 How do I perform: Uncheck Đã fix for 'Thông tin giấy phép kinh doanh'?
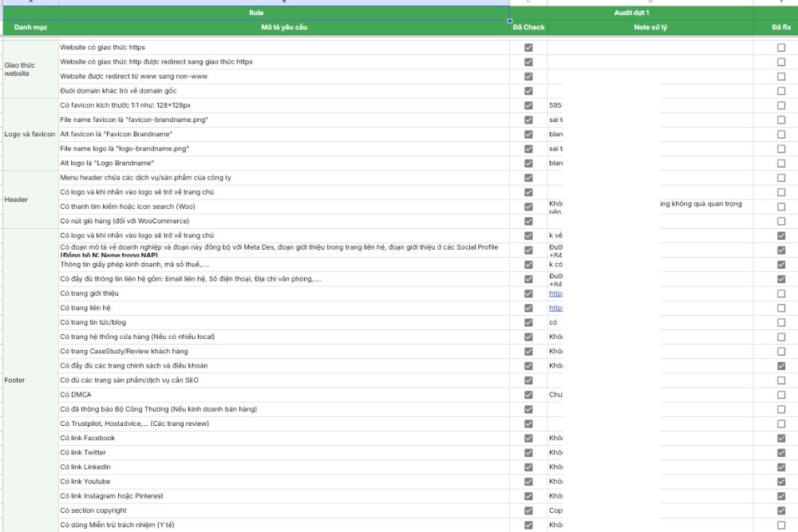pos(781,265)
